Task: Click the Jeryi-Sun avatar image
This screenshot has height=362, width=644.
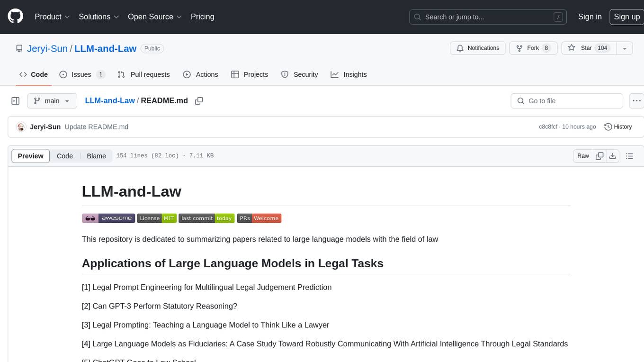Action: pos(21,127)
